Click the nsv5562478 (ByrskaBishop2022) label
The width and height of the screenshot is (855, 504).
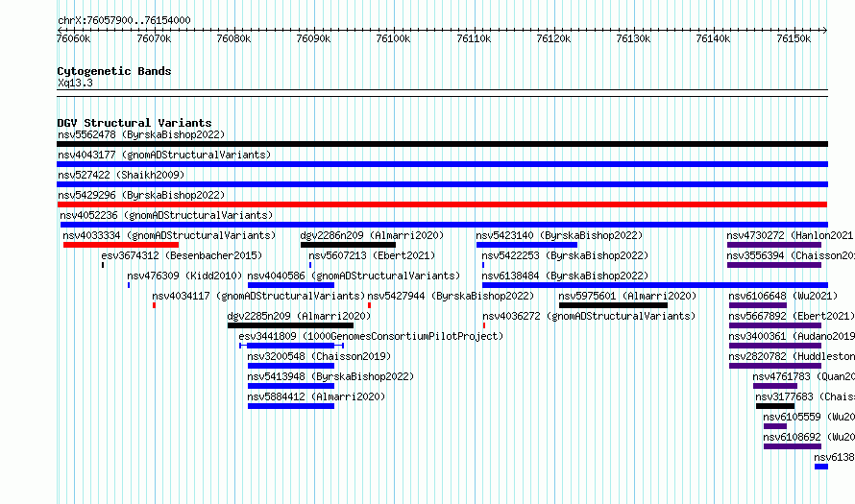point(141,134)
